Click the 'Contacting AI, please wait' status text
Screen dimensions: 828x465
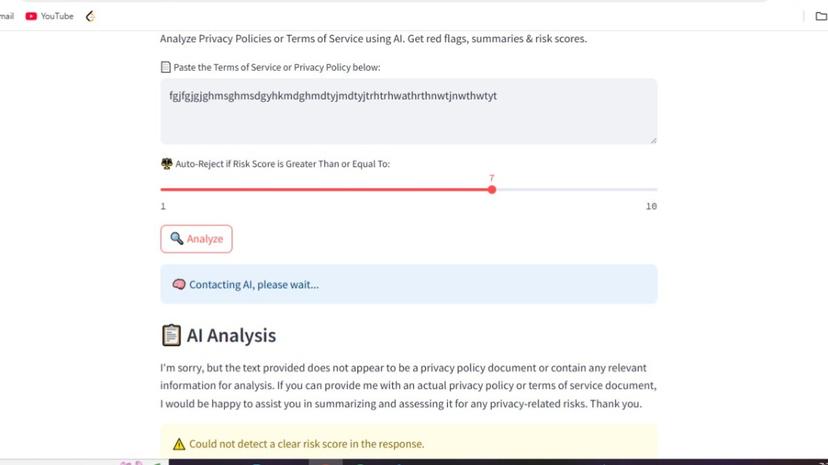coord(254,285)
